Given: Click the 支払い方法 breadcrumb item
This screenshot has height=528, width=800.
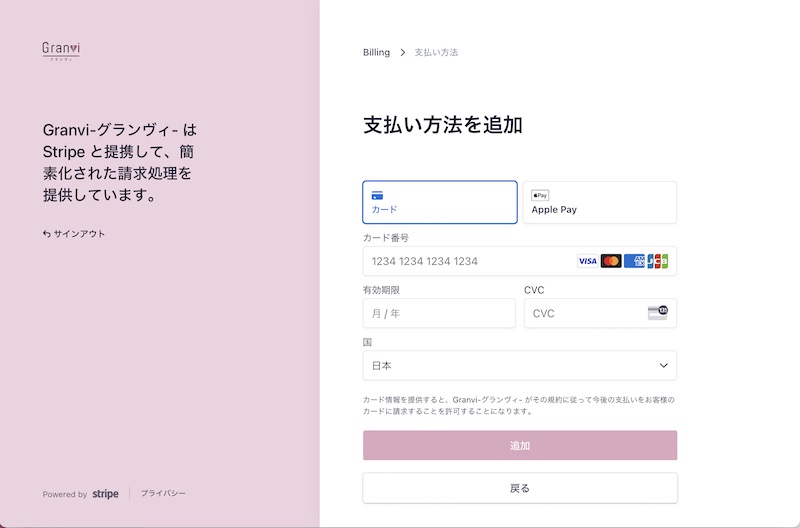Looking at the screenshot, I should coord(436,53).
